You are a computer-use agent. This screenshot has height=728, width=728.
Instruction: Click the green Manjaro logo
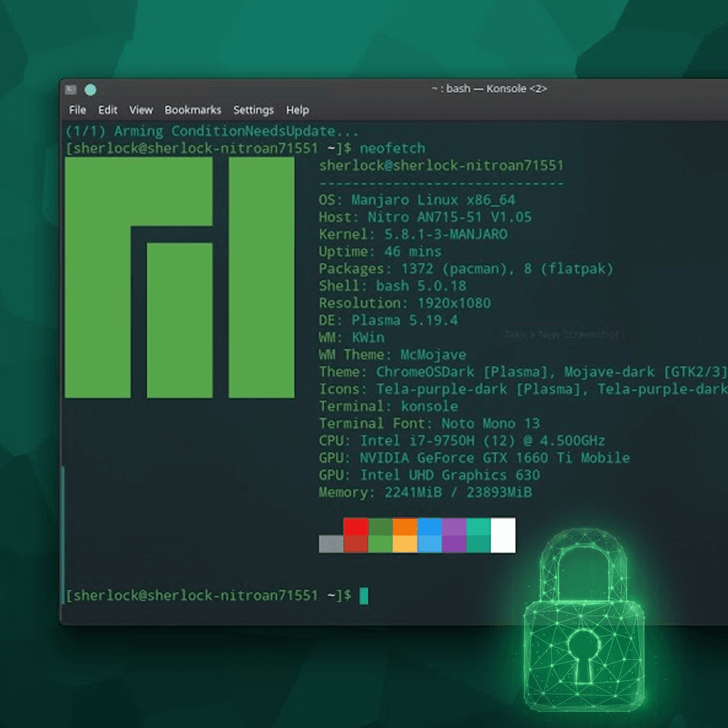coord(180,277)
